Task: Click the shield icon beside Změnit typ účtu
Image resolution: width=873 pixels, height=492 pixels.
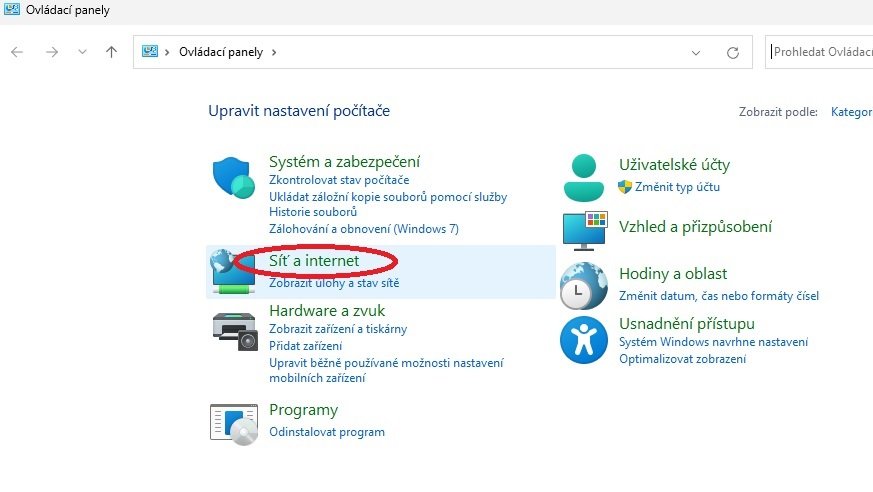Action: click(x=625, y=187)
